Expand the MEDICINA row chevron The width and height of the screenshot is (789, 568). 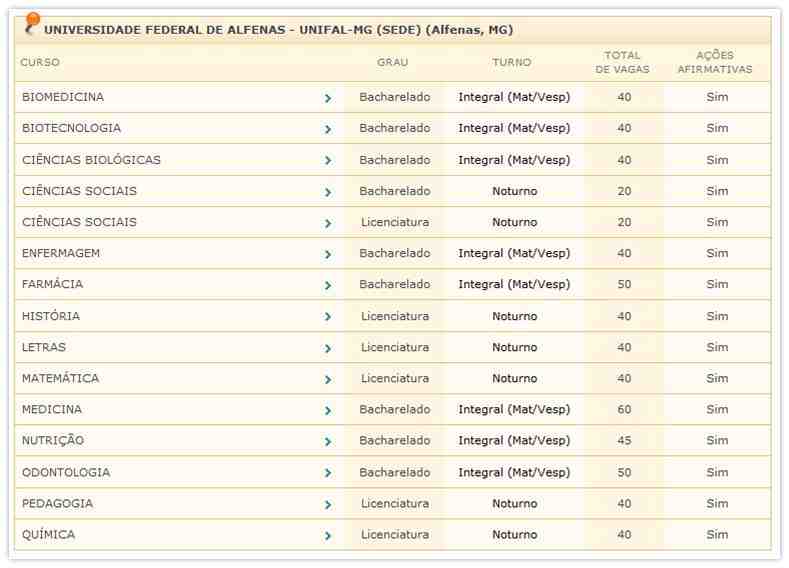328,410
